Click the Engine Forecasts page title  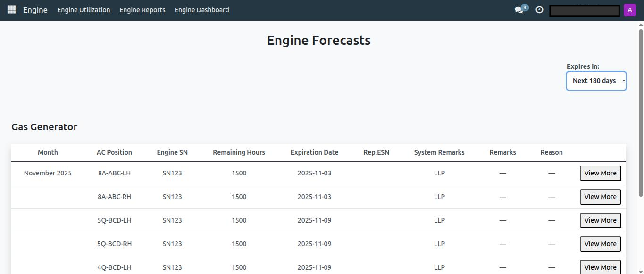click(x=318, y=41)
